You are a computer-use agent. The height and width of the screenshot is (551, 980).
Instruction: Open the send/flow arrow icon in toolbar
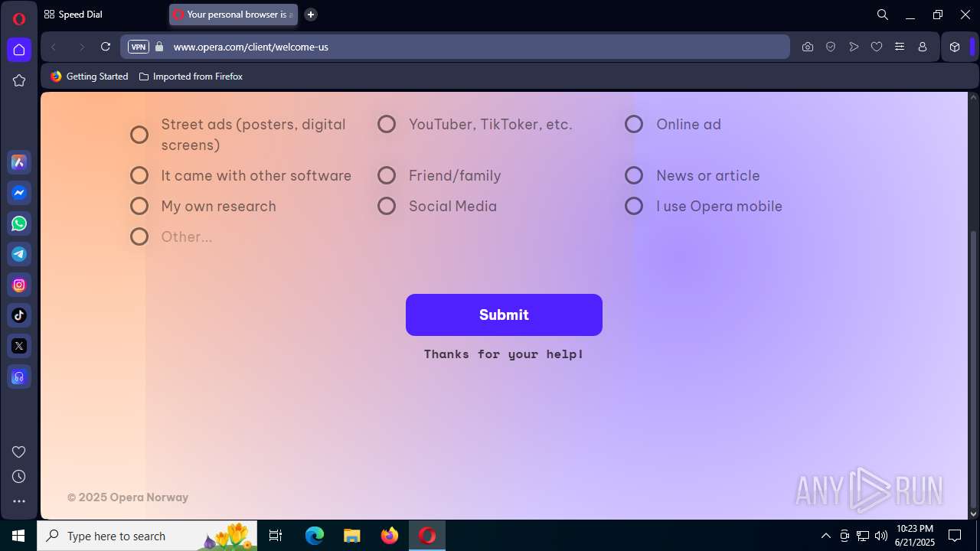pyautogui.click(x=854, y=47)
